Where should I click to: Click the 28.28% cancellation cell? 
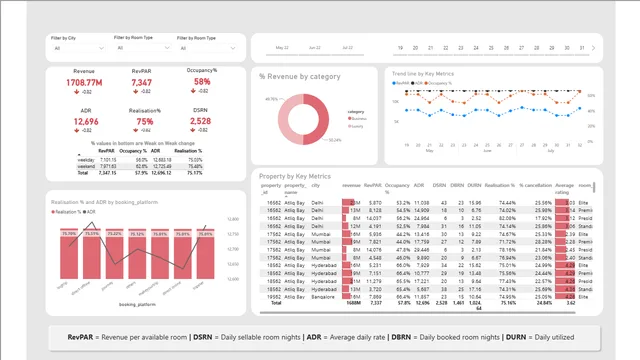(x=543, y=242)
